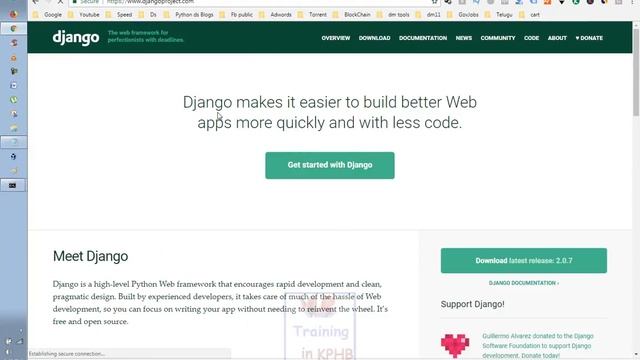Image resolution: width=640 pixels, height=360 pixels.
Task: Click the Donate heart link
Action: click(589, 38)
